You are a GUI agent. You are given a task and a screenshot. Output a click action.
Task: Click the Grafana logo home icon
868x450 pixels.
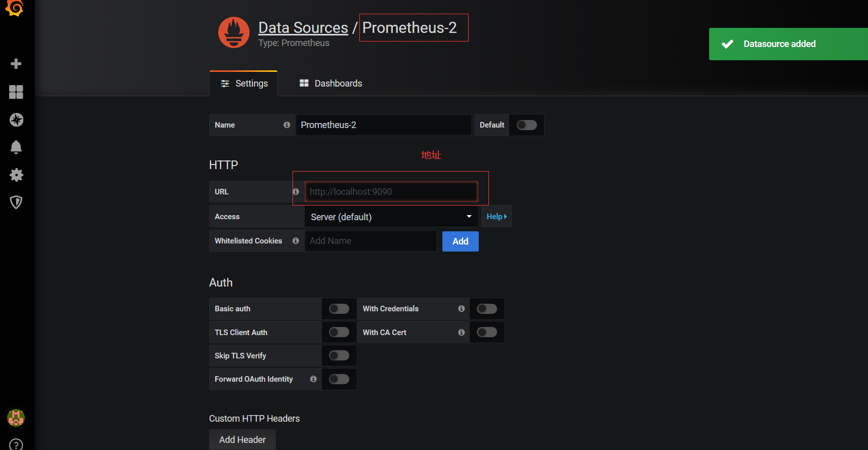click(x=15, y=8)
